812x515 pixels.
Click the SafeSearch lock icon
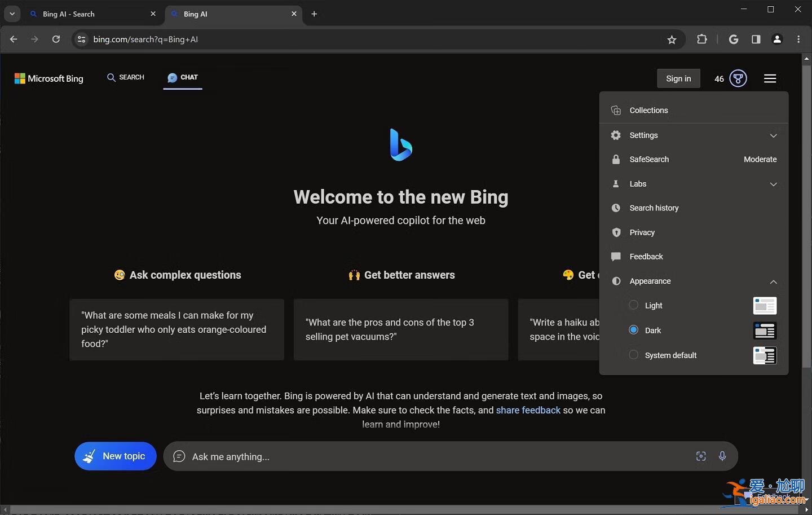click(616, 159)
